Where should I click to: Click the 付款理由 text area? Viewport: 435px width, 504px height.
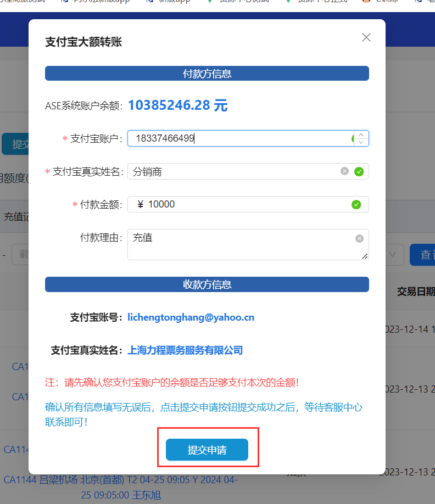[x=248, y=245]
